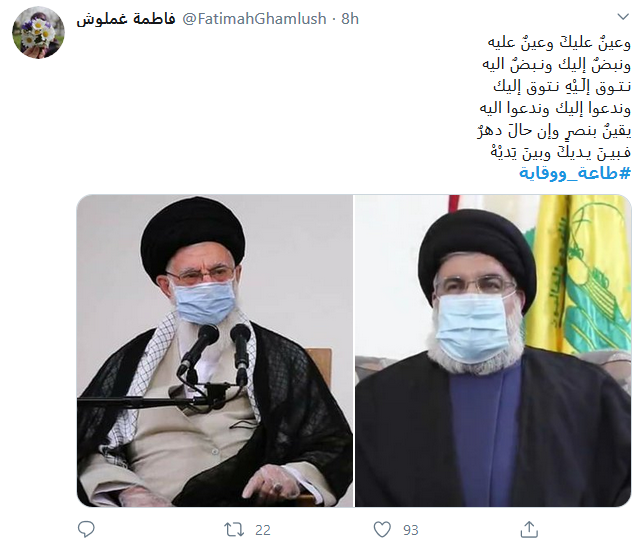Open the share tweet upload icon
The width and height of the screenshot is (639, 547).
[529, 529]
